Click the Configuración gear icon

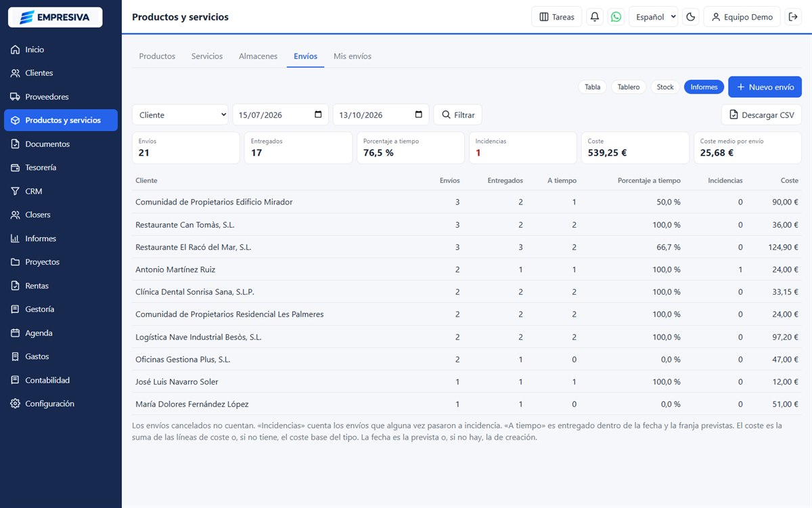click(x=16, y=404)
